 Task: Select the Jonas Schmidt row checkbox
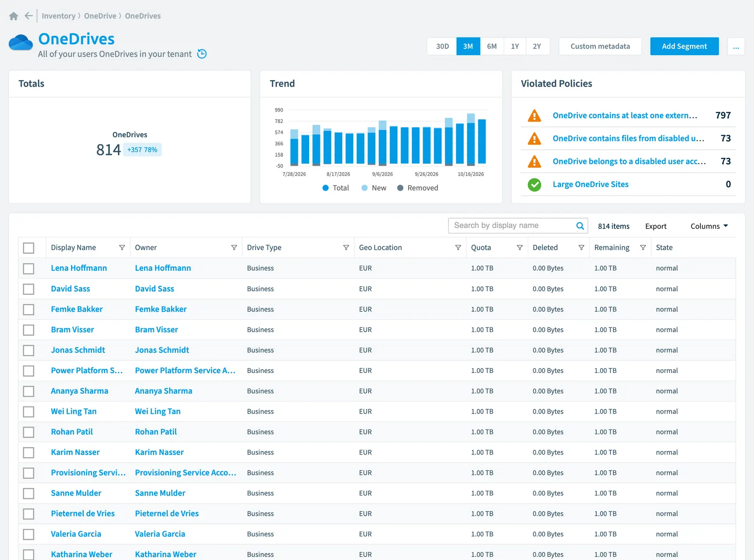(29, 350)
